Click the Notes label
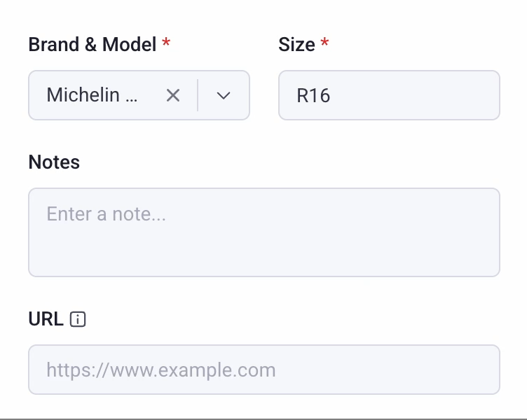This screenshot has height=420, width=527. (54, 162)
